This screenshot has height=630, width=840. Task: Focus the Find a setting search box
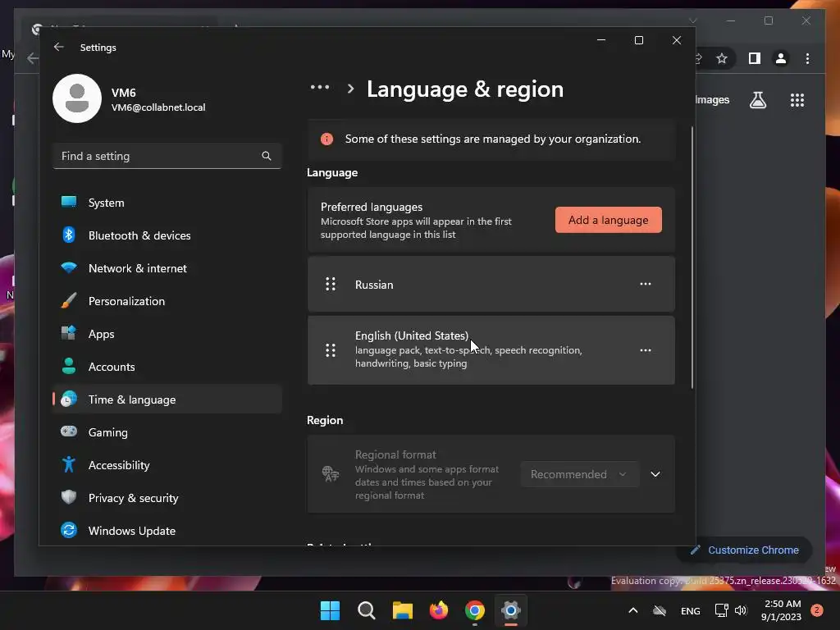tap(167, 156)
